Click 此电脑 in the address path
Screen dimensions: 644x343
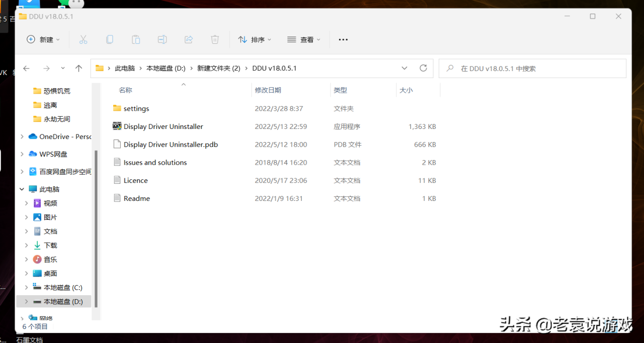click(125, 68)
